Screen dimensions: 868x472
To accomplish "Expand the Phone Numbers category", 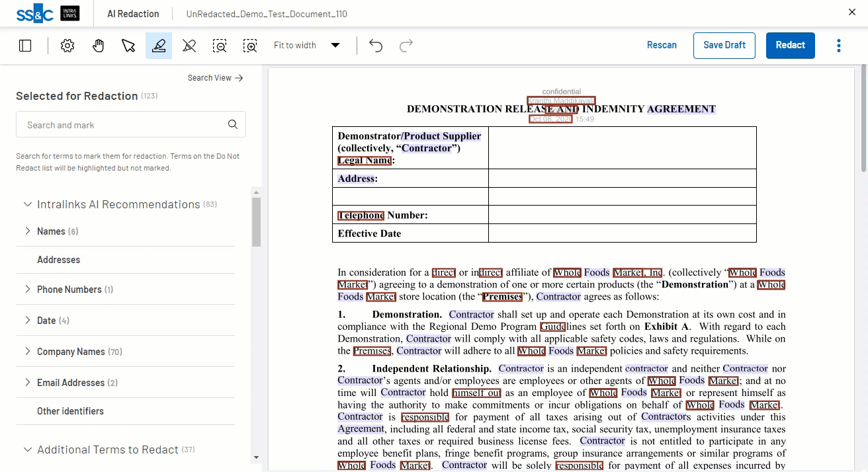I will click(x=28, y=289).
